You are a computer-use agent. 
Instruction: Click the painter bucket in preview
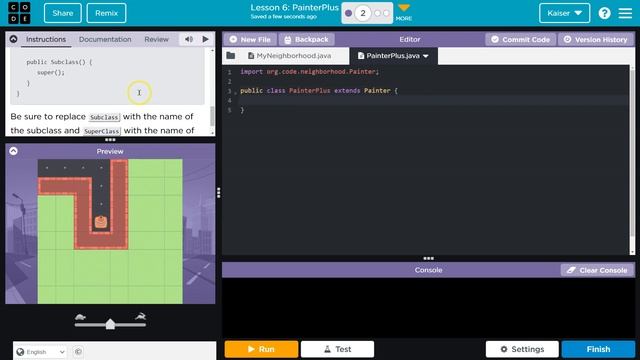pos(101,222)
